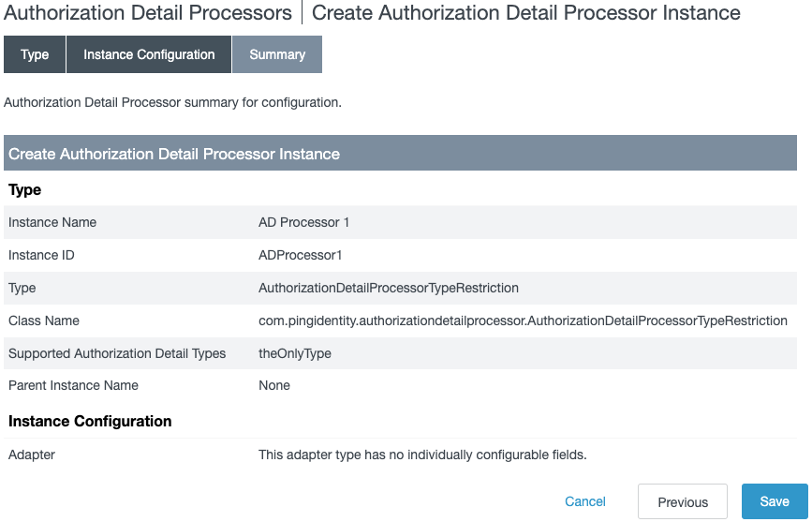The width and height of the screenshot is (812, 522).
Task: Click the theOnlyType supported type value
Action: click(x=294, y=353)
